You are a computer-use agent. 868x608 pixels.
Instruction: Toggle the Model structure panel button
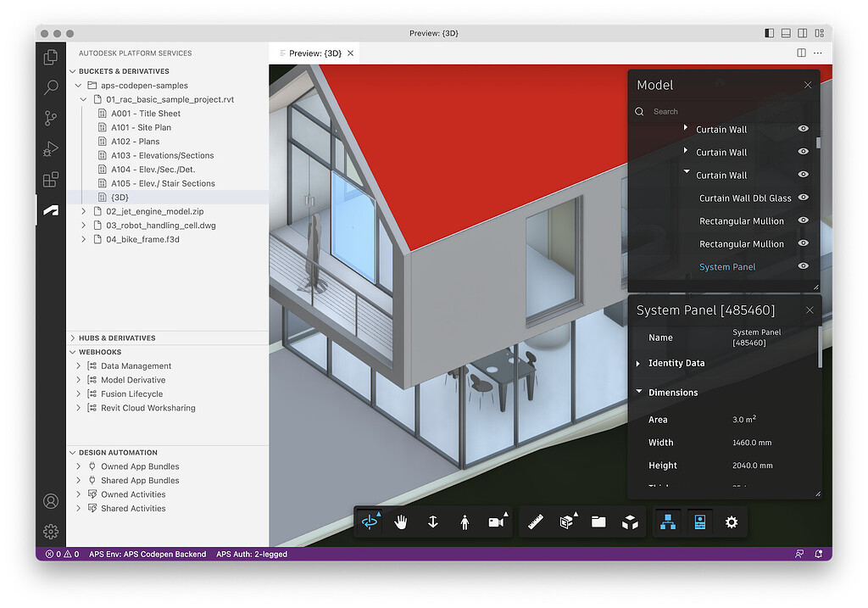coord(667,523)
